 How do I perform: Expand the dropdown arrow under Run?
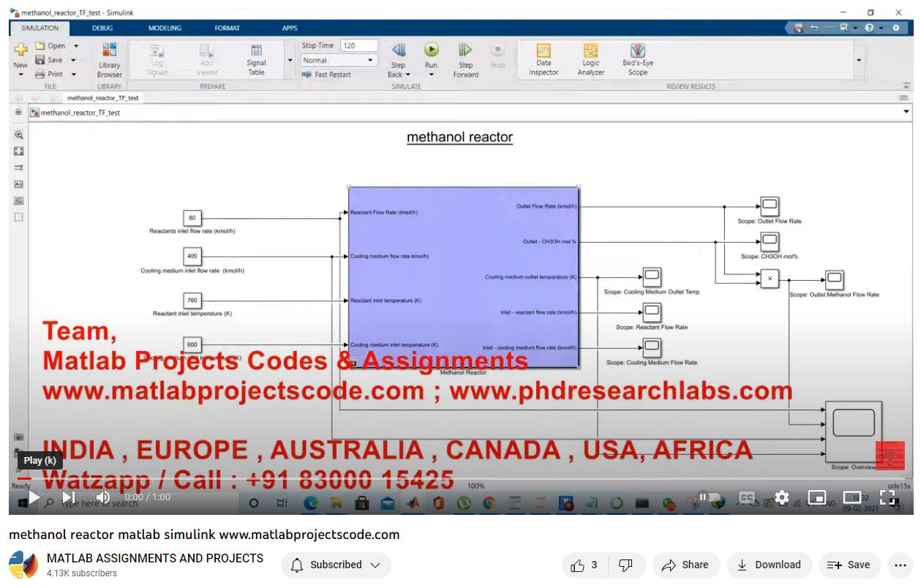click(432, 75)
